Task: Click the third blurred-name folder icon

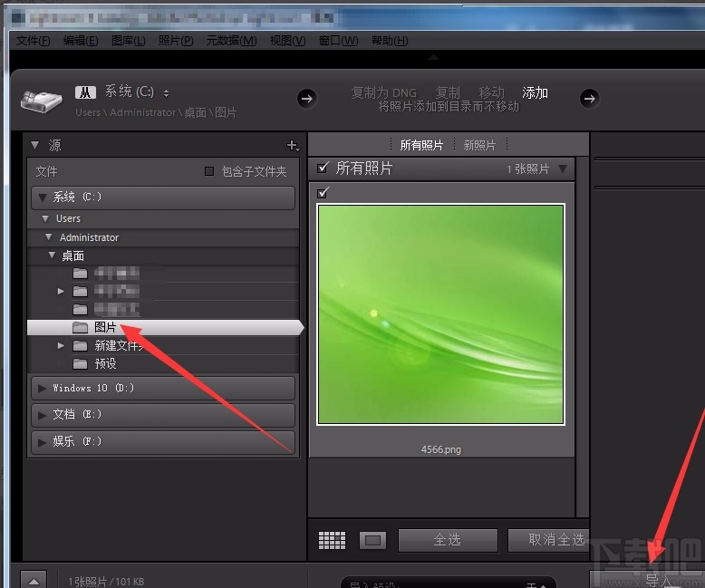Action: (80, 309)
